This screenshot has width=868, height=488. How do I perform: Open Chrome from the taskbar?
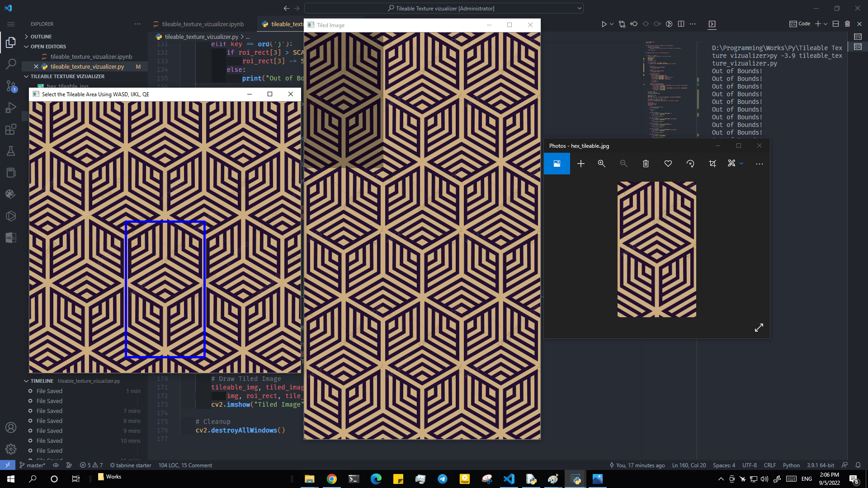[x=331, y=479]
